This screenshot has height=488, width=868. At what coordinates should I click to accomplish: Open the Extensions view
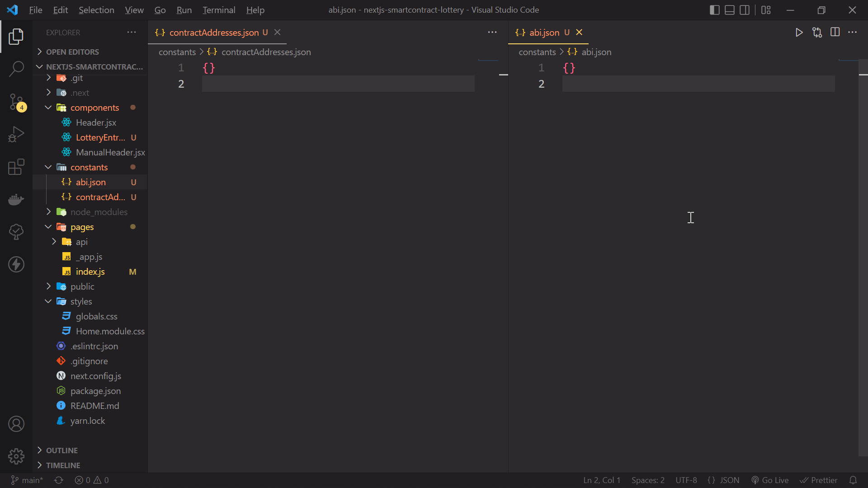(16, 167)
